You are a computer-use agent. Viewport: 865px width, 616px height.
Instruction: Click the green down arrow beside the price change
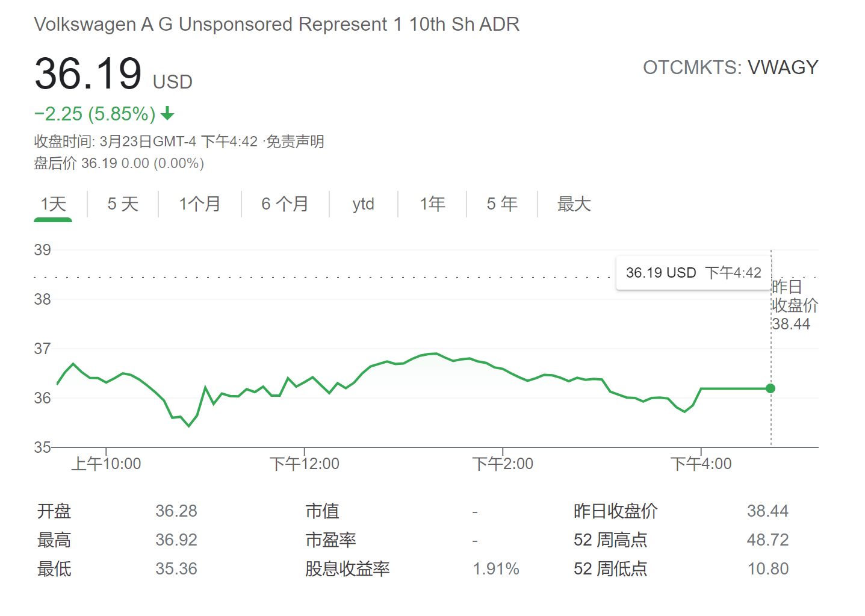[x=168, y=113]
